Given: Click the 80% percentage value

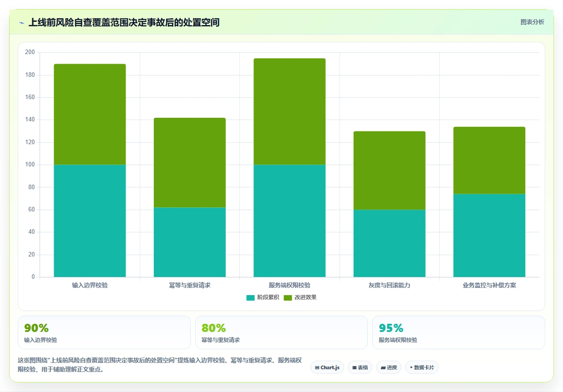Looking at the screenshot, I should pyautogui.click(x=214, y=328).
